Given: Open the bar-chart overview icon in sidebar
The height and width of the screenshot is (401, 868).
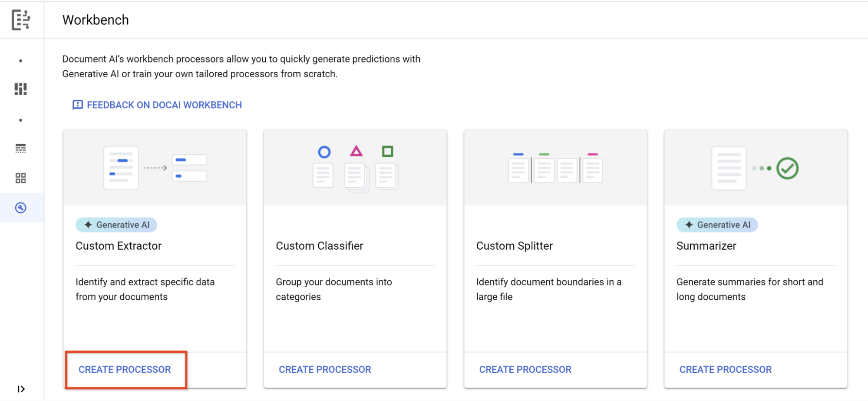Looking at the screenshot, I should point(20,89).
